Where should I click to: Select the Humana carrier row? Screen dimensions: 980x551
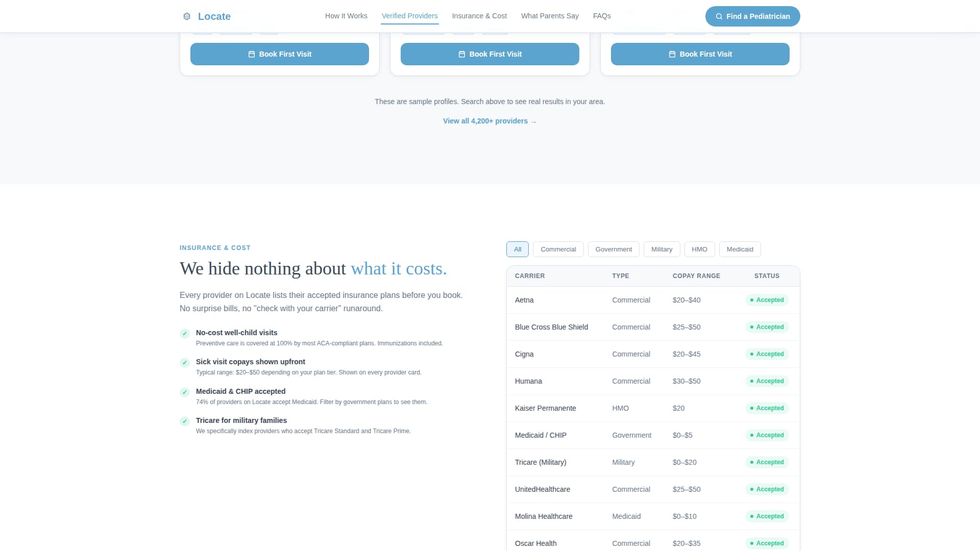click(x=653, y=381)
